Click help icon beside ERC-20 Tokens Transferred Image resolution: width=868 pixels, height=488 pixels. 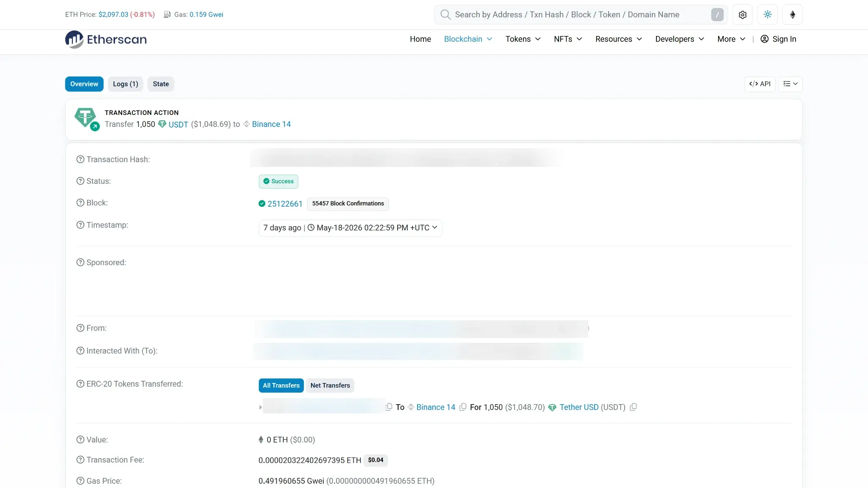click(80, 384)
